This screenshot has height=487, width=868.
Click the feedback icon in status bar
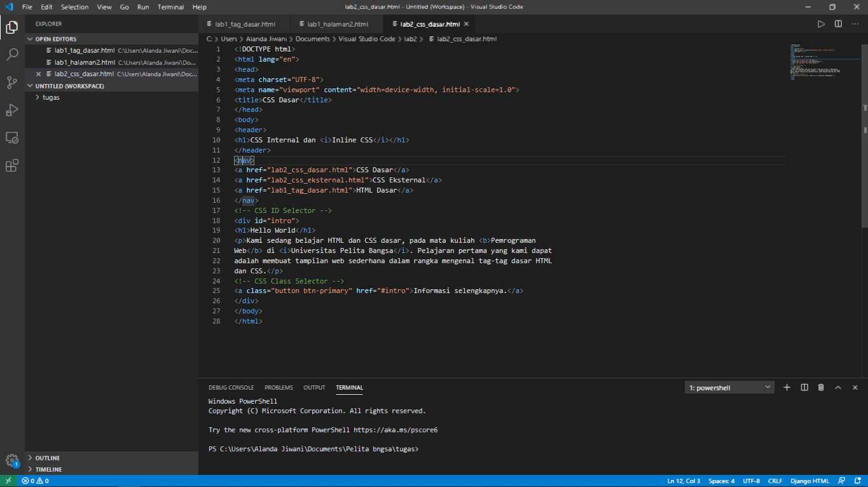841,481
